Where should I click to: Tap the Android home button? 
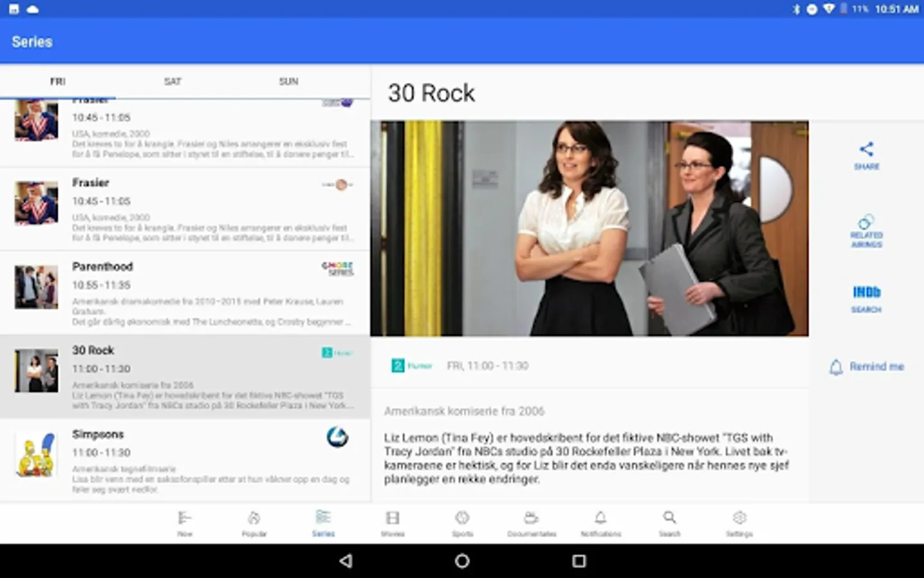tap(462, 561)
